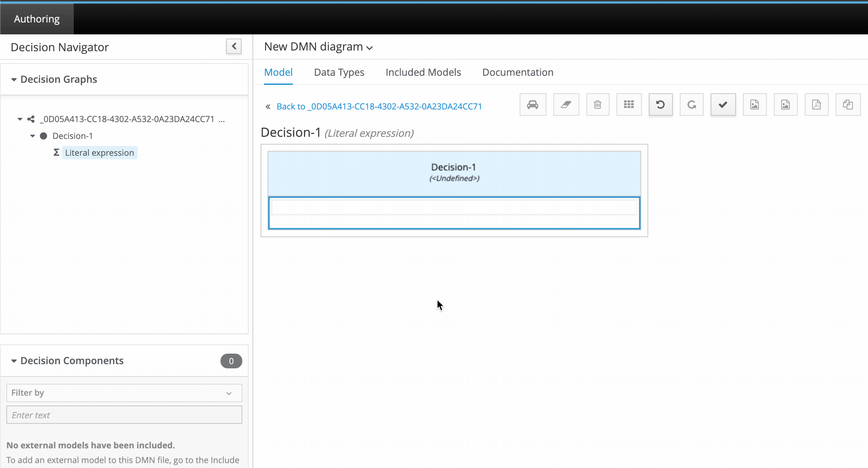
Task: Click the grid view toolbar icon
Action: [x=629, y=105]
